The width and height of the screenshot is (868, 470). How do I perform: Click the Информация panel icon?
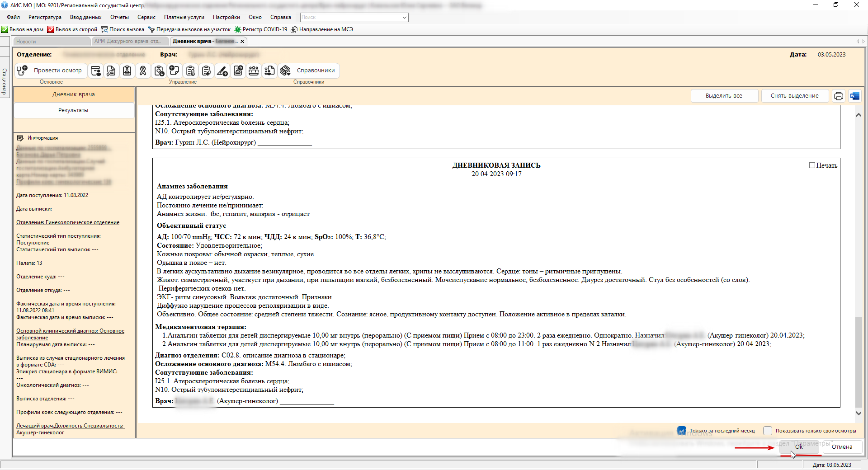20,138
